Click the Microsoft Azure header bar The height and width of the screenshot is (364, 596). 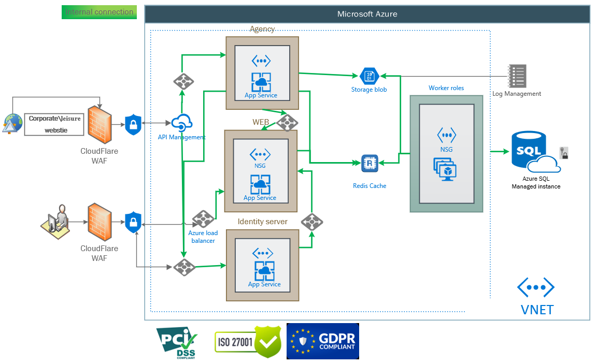pyautogui.click(x=367, y=14)
